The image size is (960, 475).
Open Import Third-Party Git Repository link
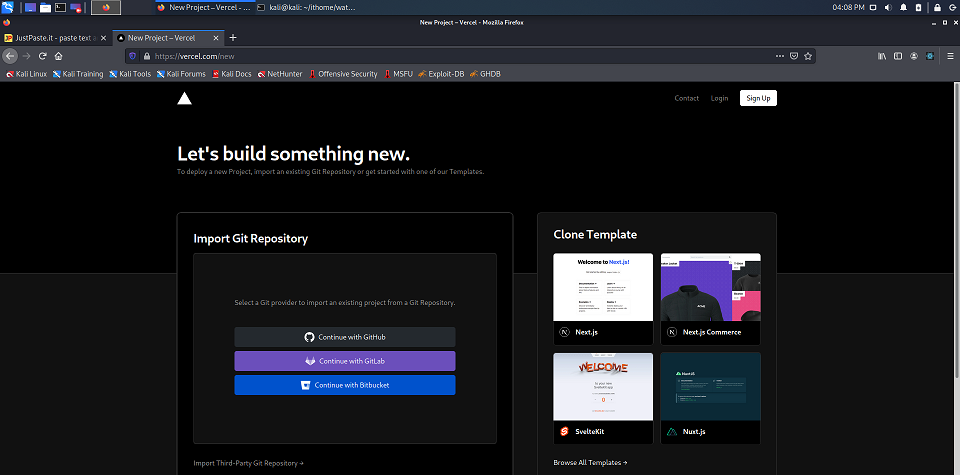tap(249, 463)
